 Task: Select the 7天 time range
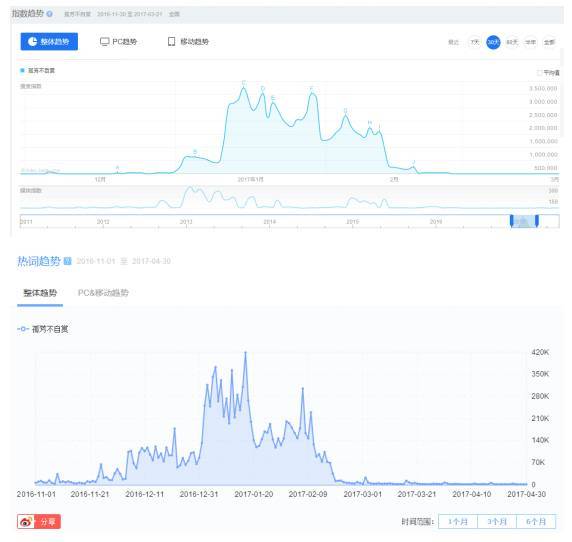(x=475, y=42)
